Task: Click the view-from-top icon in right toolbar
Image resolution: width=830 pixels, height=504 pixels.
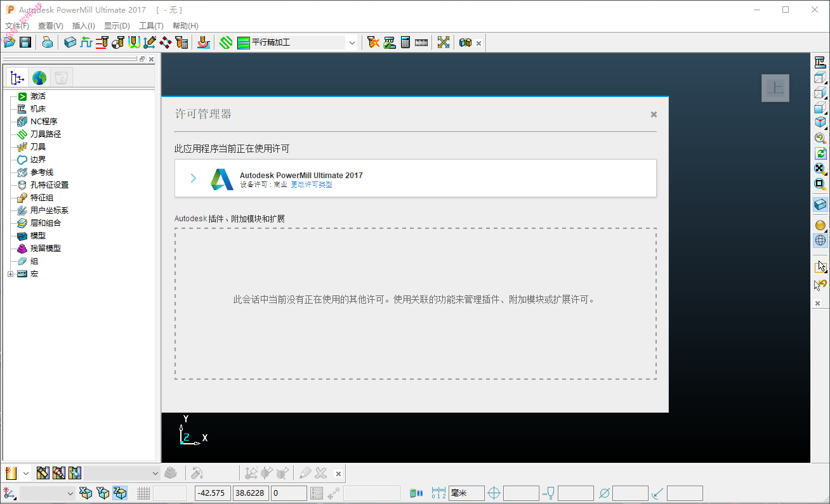Action: [820, 77]
